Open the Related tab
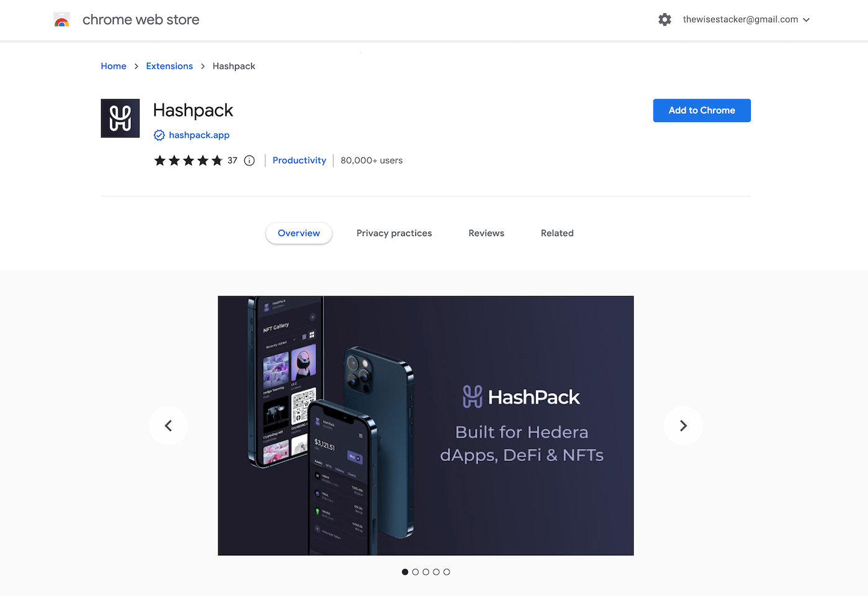The height and width of the screenshot is (596, 868). pos(557,233)
